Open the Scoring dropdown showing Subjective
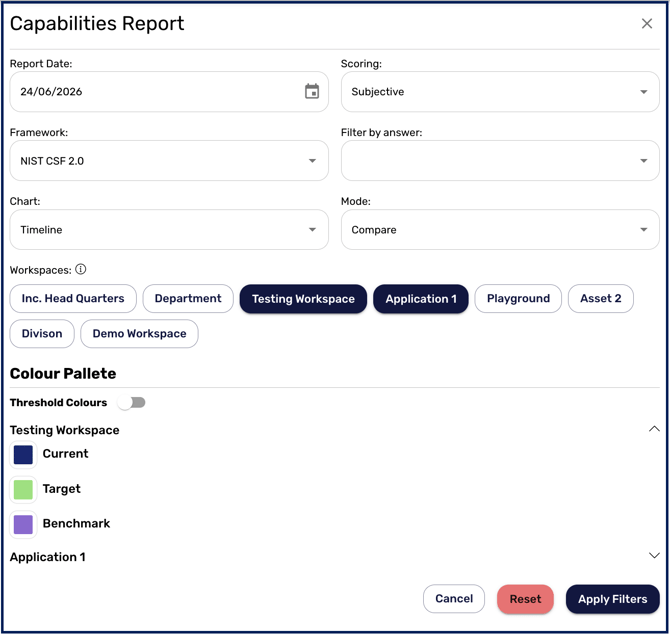This screenshot has width=670, height=634. 500,92
